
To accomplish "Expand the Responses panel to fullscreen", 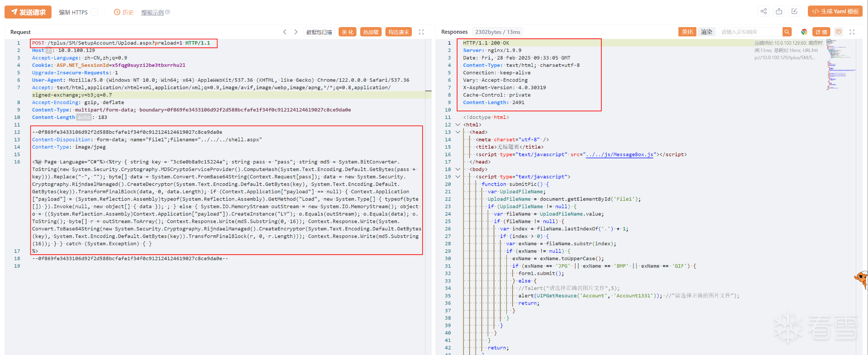I will [852, 32].
